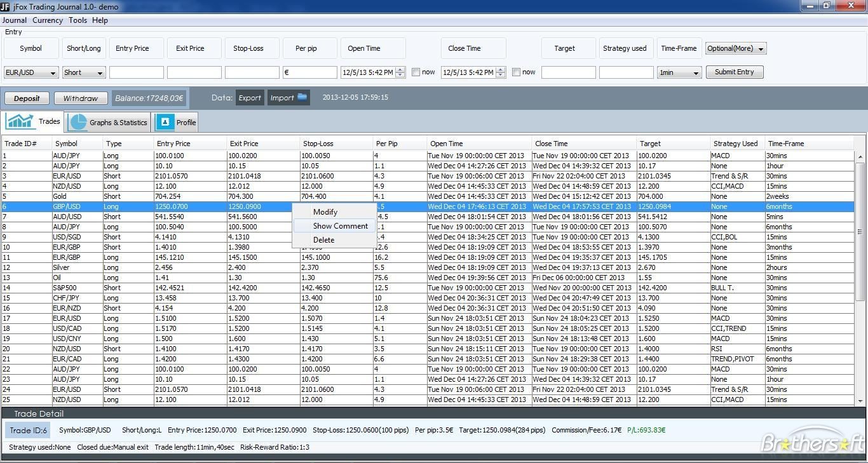Click the trades table vertical scrollbar thumb
The height and width of the screenshot is (463, 868).
coord(860,232)
